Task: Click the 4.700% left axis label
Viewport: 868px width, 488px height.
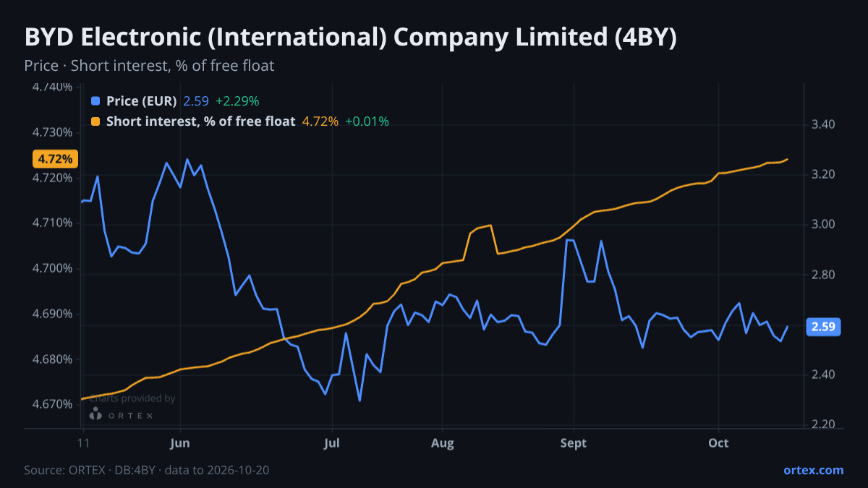Action: [x=52, y=268]
